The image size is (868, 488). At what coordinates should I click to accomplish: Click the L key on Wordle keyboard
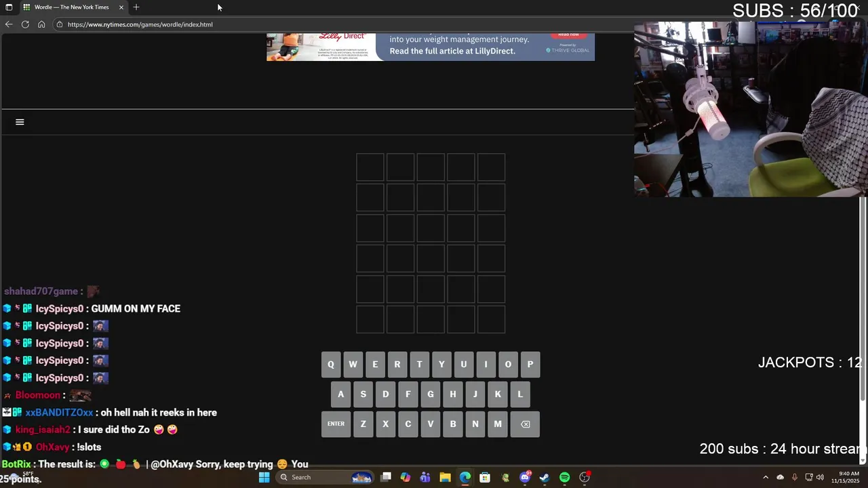point(520,394)
